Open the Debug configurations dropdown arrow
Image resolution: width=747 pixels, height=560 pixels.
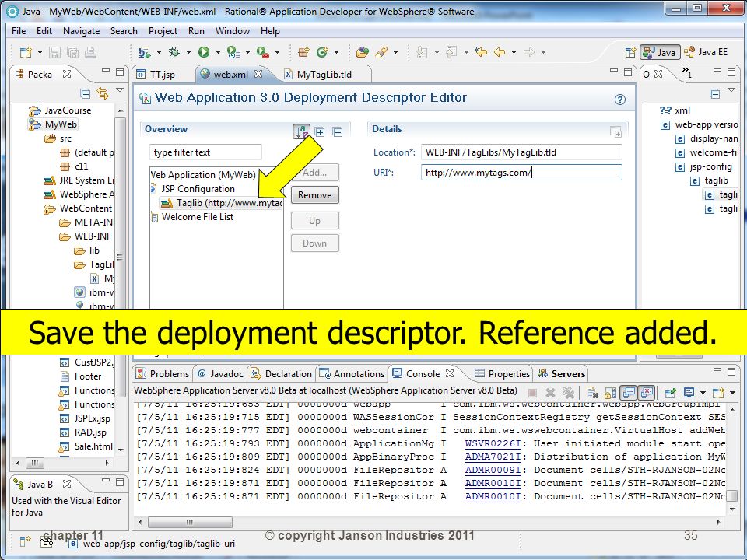click(x=188, y=52)
